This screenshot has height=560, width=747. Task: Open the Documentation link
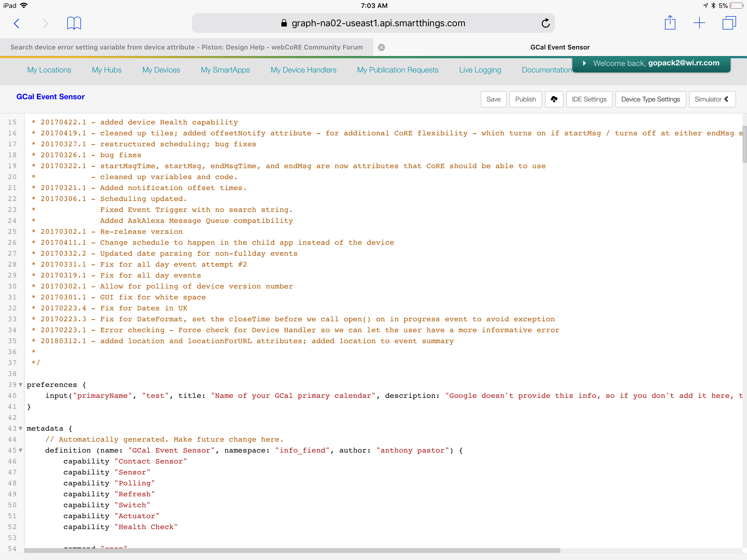tap(547, 70)
